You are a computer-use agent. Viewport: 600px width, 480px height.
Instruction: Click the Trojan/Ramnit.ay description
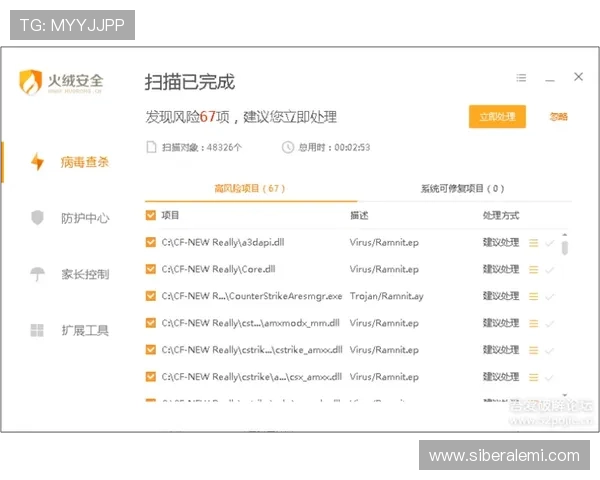386,296
